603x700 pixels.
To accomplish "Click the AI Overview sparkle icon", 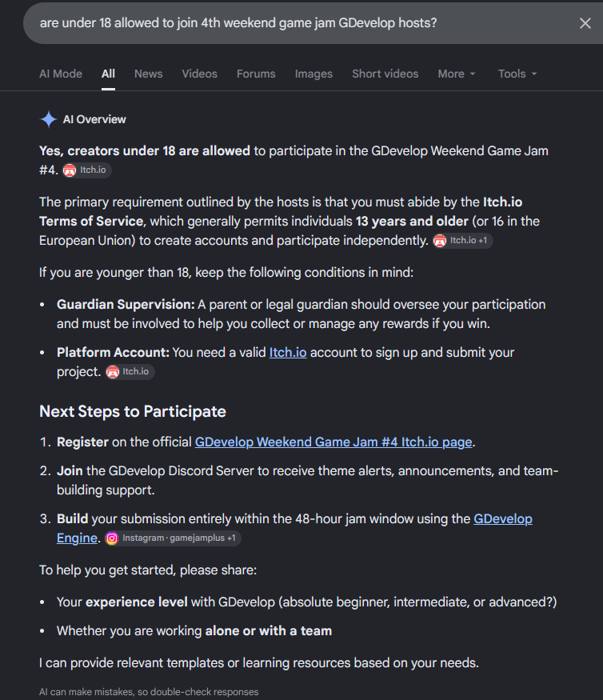I will point(48,119).
